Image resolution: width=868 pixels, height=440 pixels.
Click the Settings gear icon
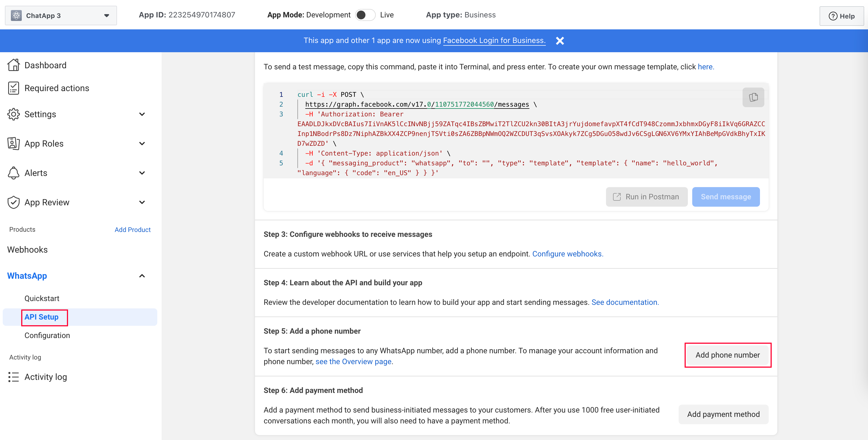tap(14, 114)
